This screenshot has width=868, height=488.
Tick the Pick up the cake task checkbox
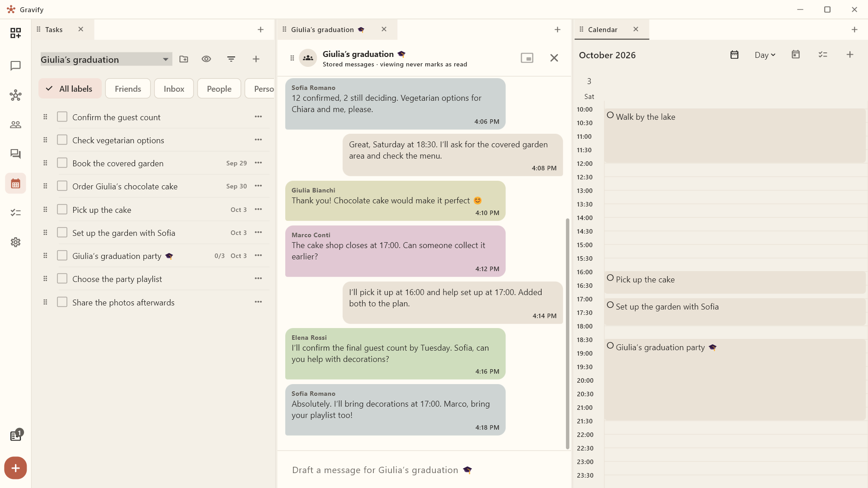[62, 210]
